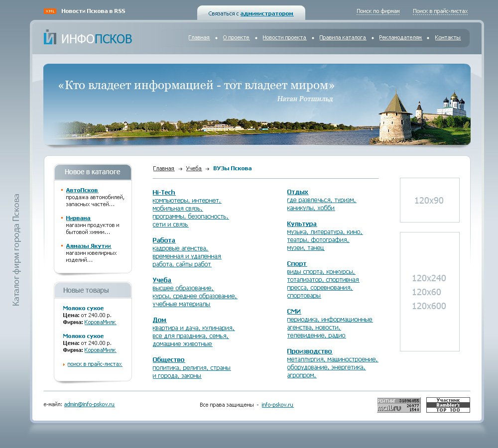The height and width of the screenshot is (448, 498).
Task: Click компьютеры, интернет subcategory text
Action: point(187,201)
